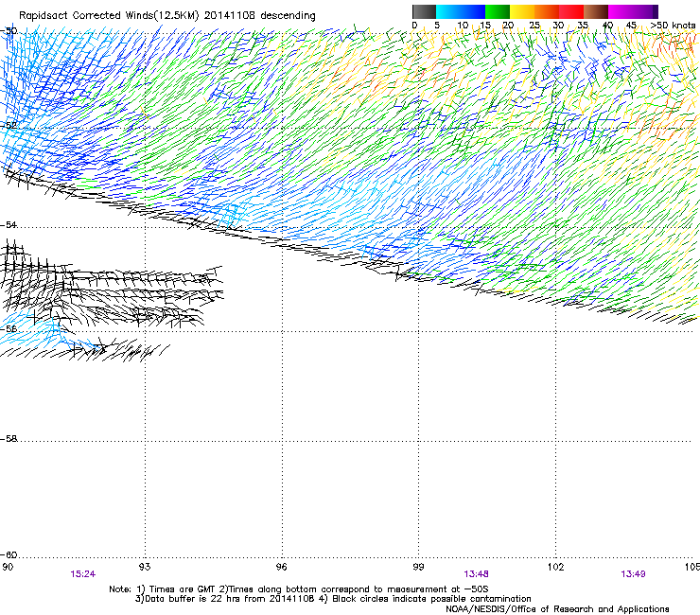
Task: Click the -60 latitude axis label
Action: (9, 555)
